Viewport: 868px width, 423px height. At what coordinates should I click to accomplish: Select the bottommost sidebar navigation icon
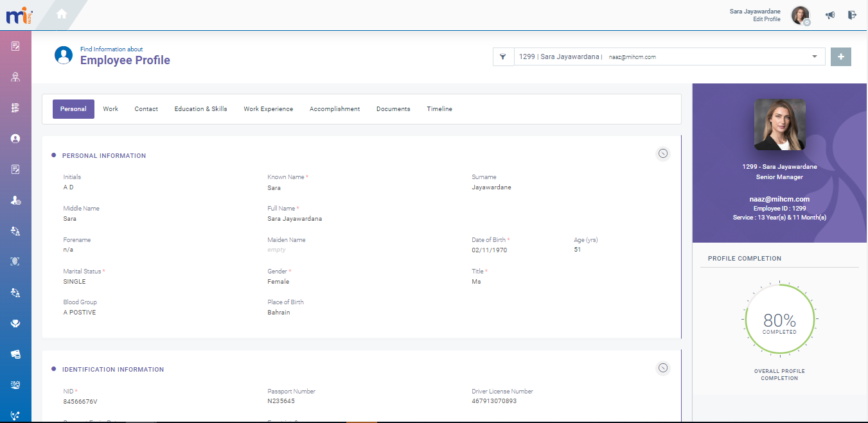pos(15,415)
